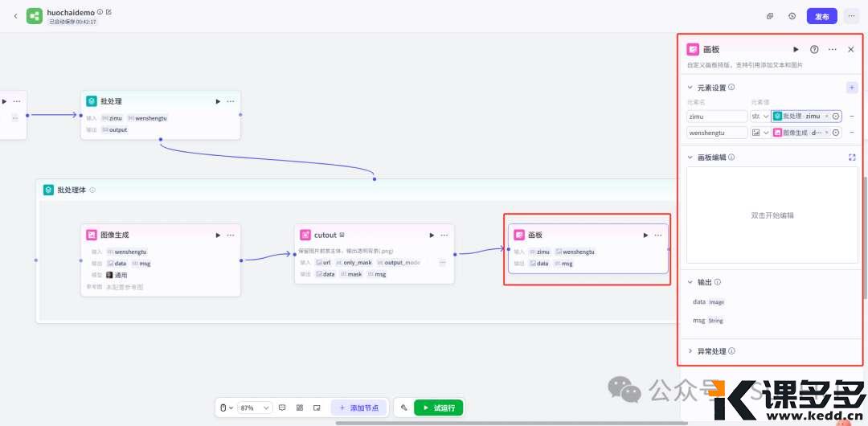Run the 画板 node from the panel header
This screenshot has width=868, height=426.
pos(796,50)
